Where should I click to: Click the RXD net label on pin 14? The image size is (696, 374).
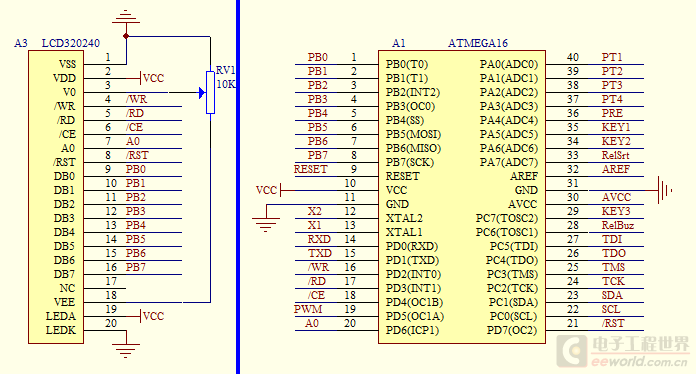pyautogui.click(x=319, y=239)
